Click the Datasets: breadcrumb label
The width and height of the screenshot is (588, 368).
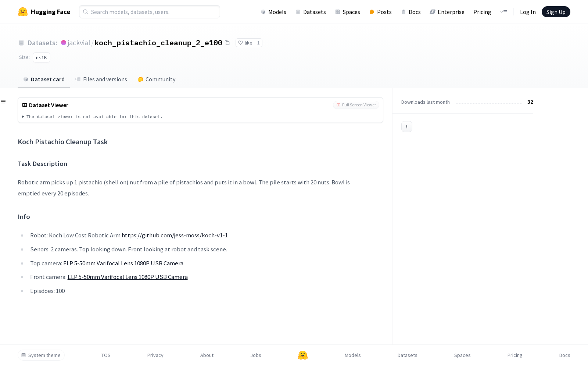point(42,43)
